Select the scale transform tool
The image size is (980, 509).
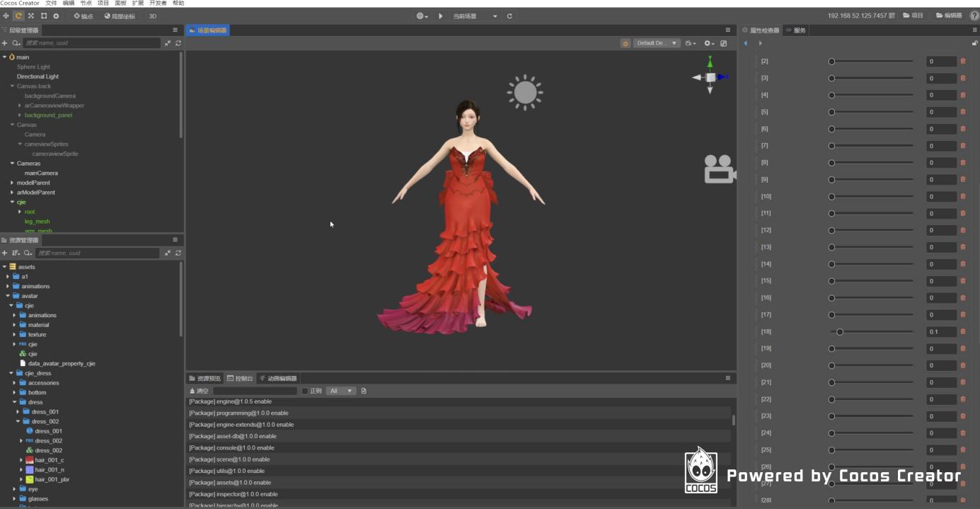coord(31,16)
